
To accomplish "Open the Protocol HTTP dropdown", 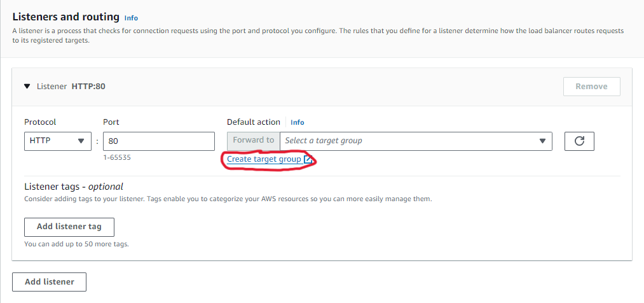I will 57,141.
